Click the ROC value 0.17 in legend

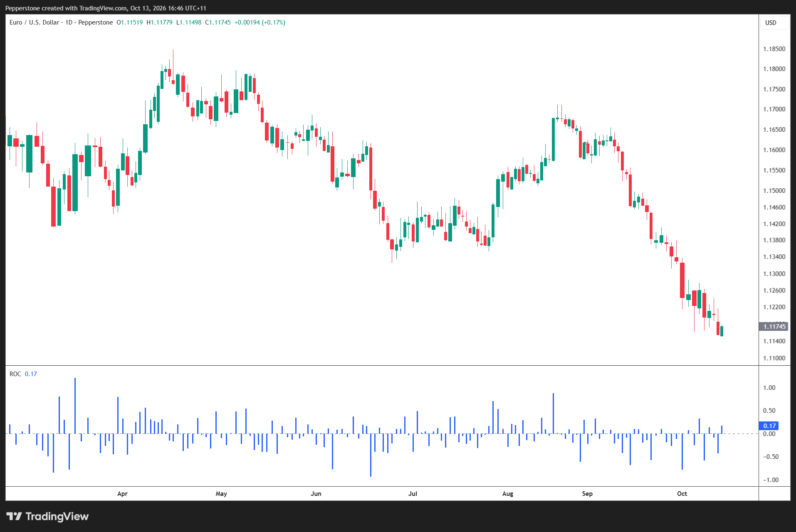coord(31,374)
